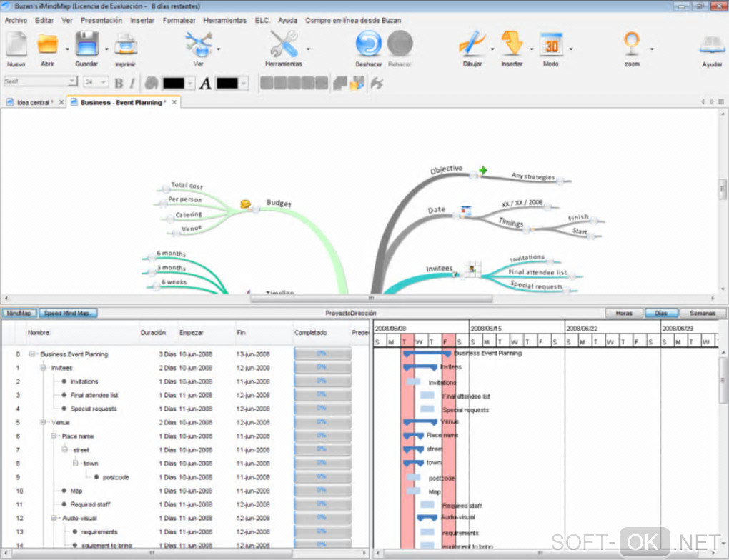Open the Formatear menu

coord(179,21)
